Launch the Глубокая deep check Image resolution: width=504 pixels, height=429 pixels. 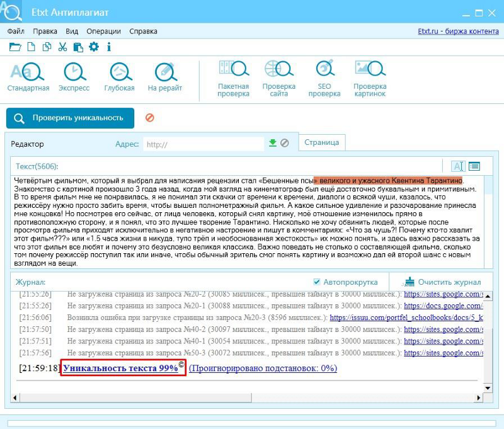[119, 77]
